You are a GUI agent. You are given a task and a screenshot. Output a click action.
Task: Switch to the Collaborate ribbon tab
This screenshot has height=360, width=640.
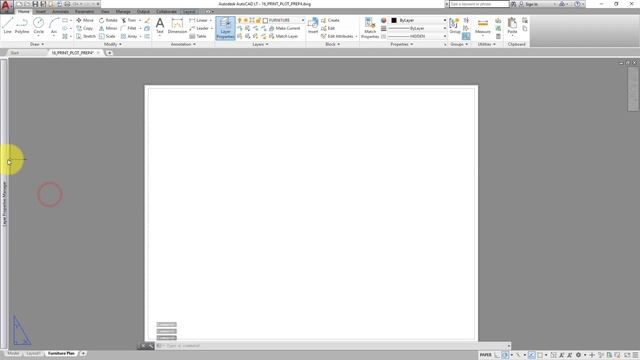click(x=167, y=12)
